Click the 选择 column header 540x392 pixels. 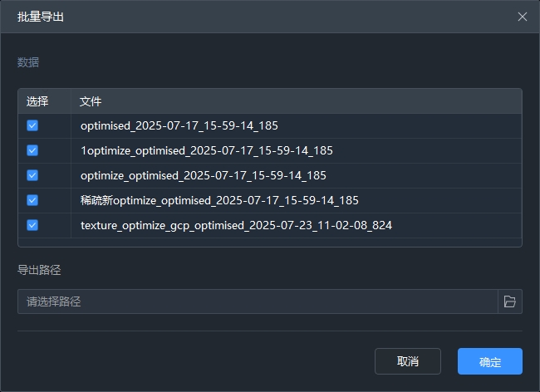pos(37,101)
